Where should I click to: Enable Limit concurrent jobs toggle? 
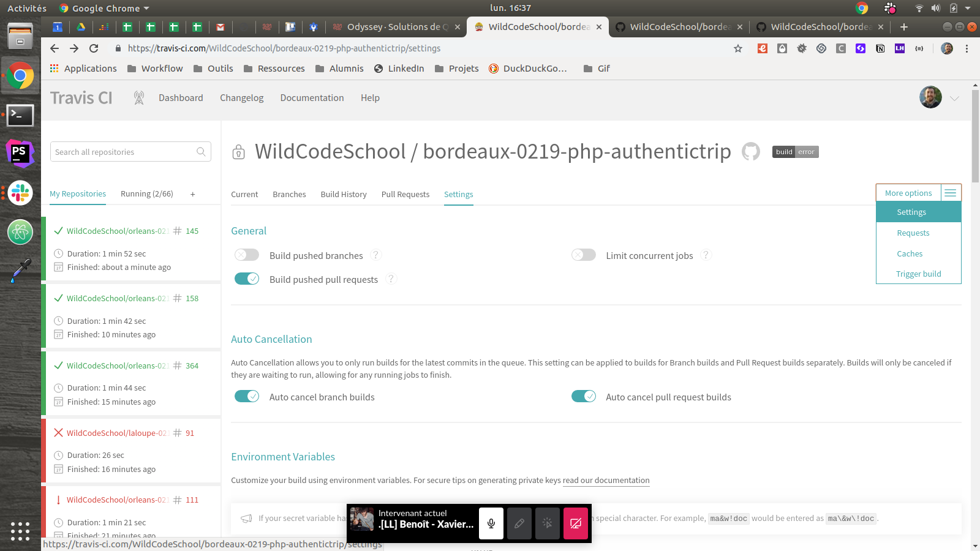(584, 255)
